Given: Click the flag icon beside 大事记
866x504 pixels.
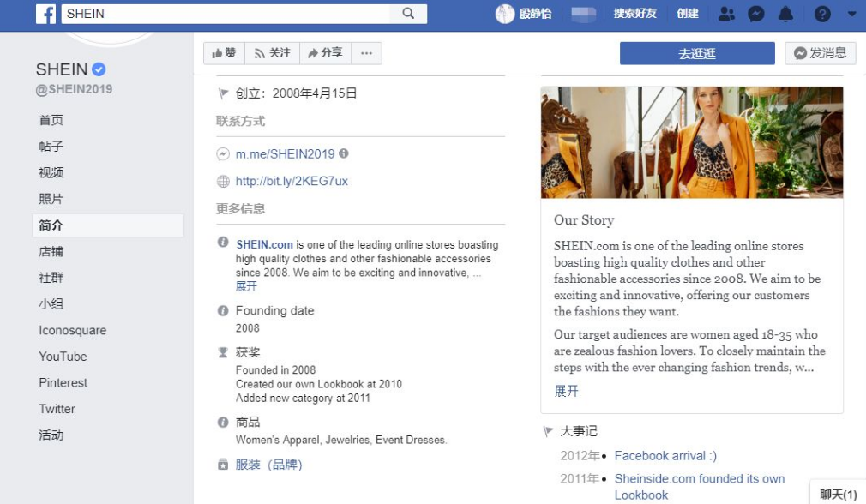Looking at the screenshot, I should click(548, 431).
